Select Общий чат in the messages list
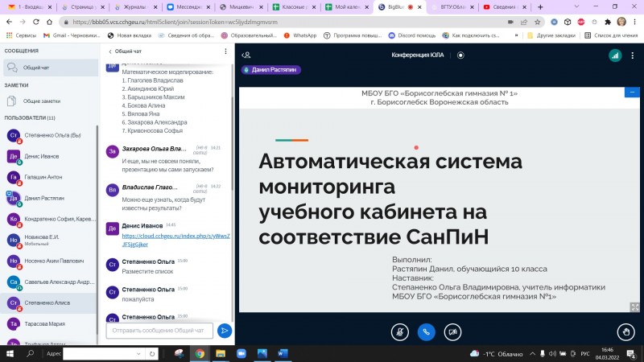Image resolution: width=644 pixels, height=362 pixels. pyautogui.click(x=37, y=68)
